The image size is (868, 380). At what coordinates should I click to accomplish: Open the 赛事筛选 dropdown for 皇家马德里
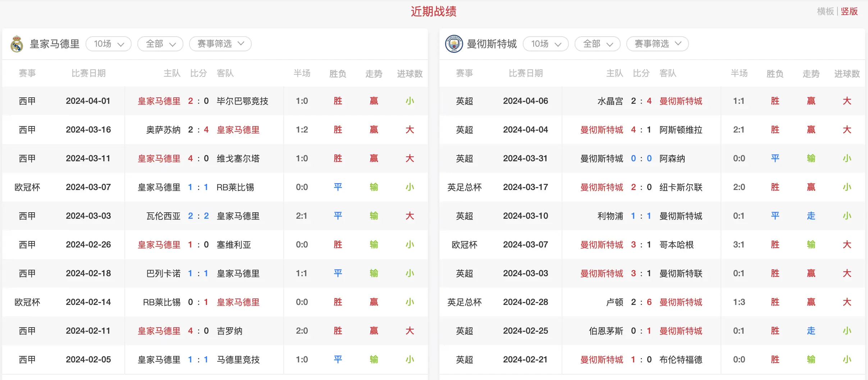[220, 44]
